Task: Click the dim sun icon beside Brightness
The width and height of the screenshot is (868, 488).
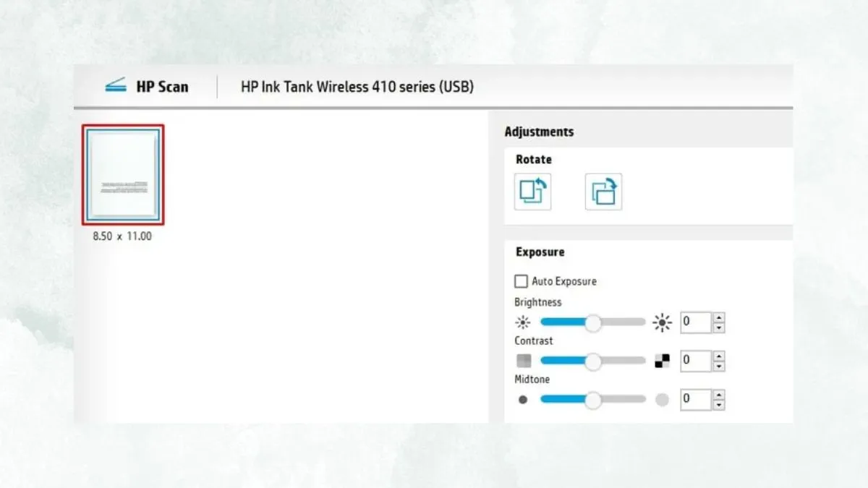Action: click(523, 322)
